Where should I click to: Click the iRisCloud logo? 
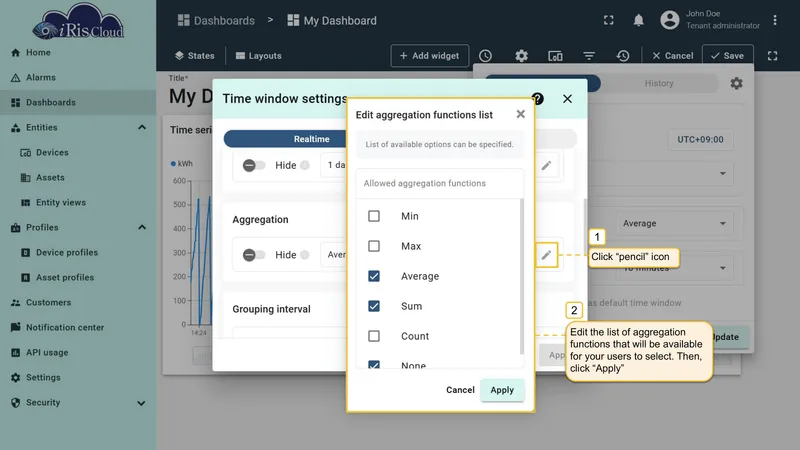coord(78,21)
